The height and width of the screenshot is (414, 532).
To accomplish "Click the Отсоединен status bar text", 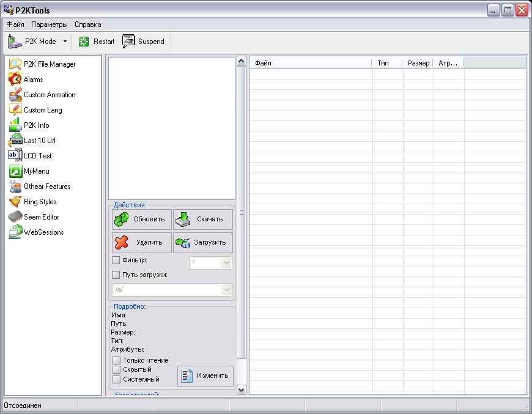I will coord(23,405).
